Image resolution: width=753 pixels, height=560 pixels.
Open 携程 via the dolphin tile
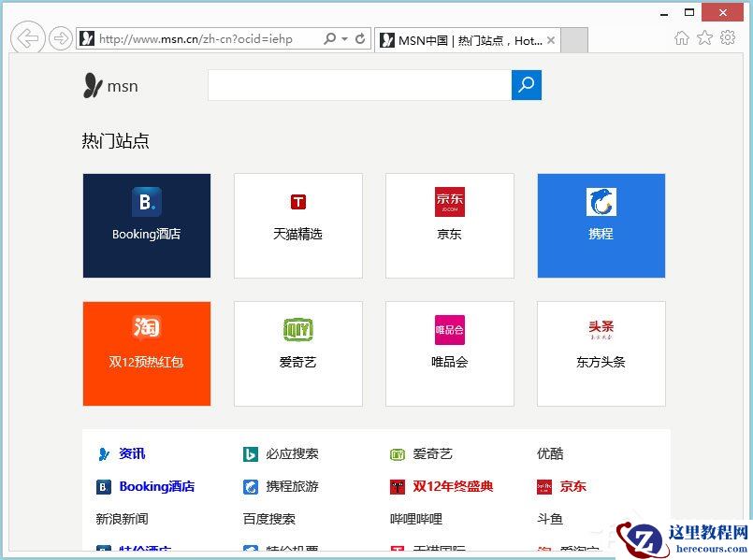click(x=601, y=224)
